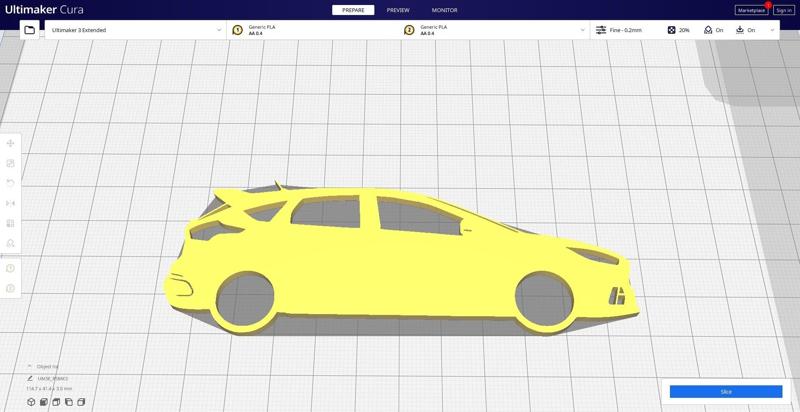Click the Fine - 0.2mm profile label

pos(626,31)
